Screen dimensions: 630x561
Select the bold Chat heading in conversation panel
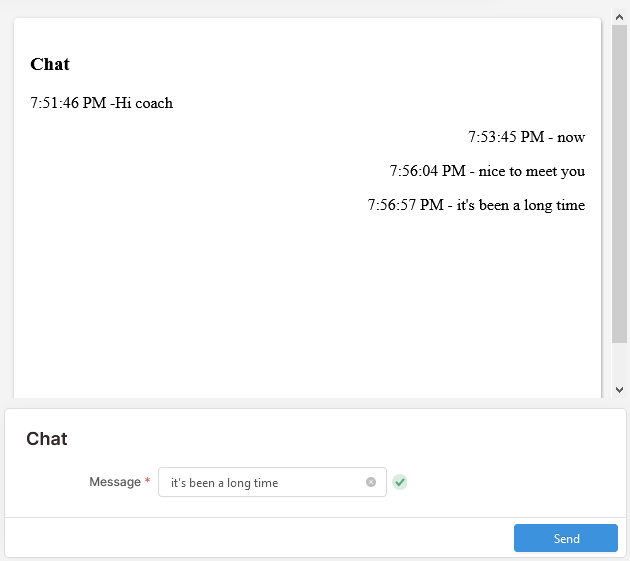tap(50, 64)
